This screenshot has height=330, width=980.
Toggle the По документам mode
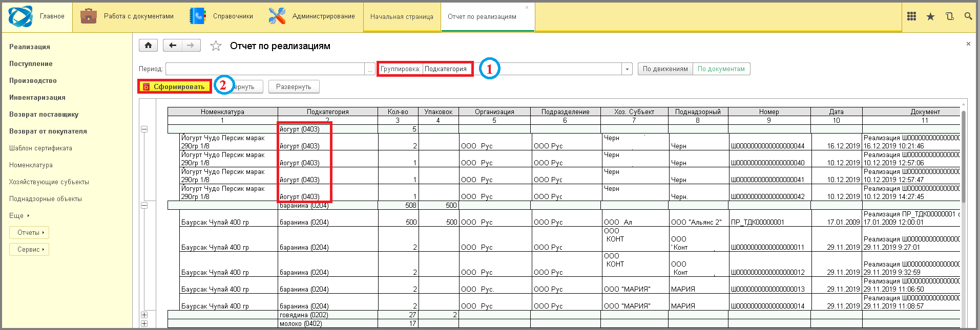click(x=721, y=69)
